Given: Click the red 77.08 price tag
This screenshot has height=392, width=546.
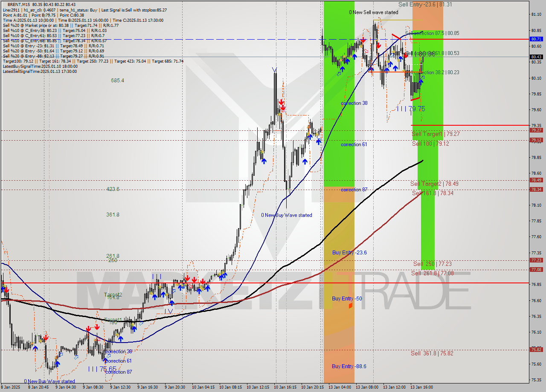Looking at the screenshot, I should [x=536, y=269].
